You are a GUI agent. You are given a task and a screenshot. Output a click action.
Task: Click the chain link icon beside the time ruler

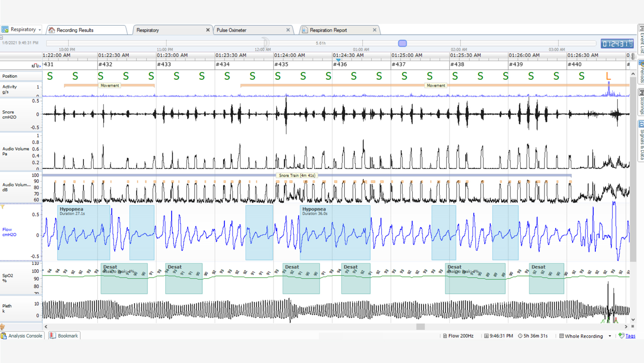click(633, 56)
